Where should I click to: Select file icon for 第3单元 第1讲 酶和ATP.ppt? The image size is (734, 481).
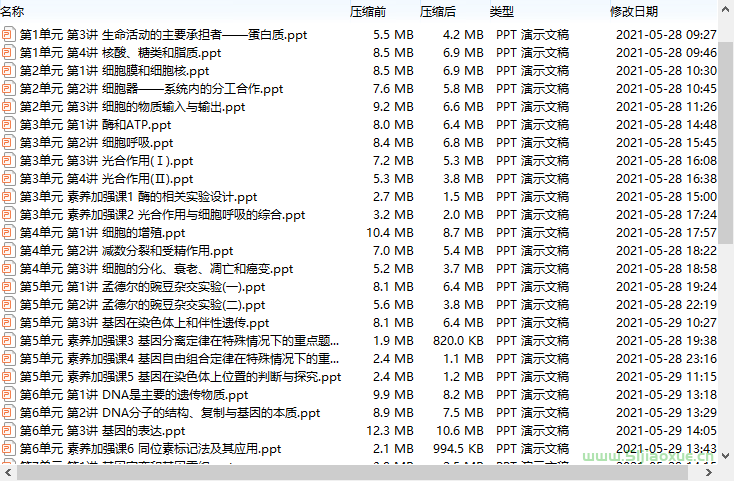click(8, 125)
